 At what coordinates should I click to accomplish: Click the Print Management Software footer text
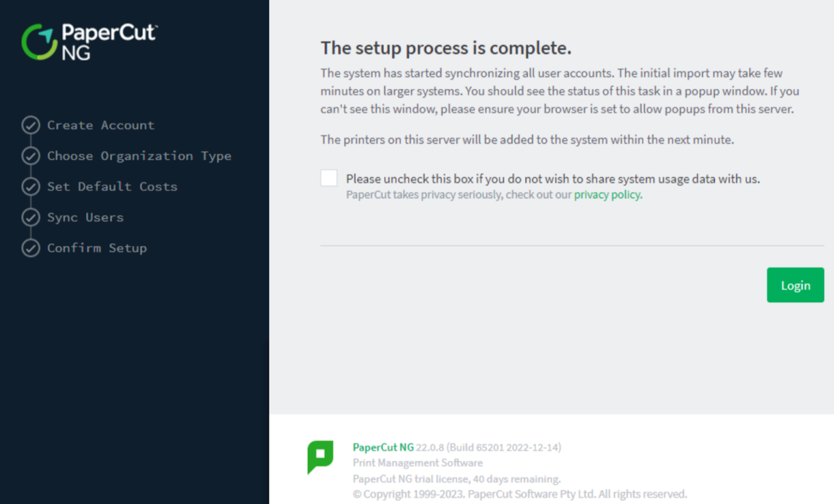click(417, 463)
